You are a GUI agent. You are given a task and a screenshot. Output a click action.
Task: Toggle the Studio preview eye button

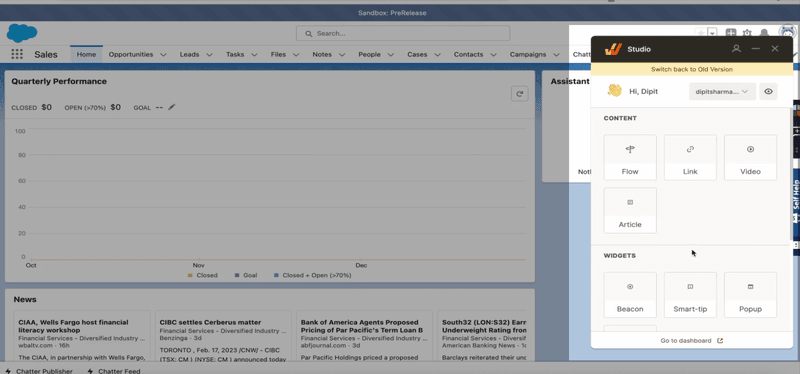click(768, 92)
